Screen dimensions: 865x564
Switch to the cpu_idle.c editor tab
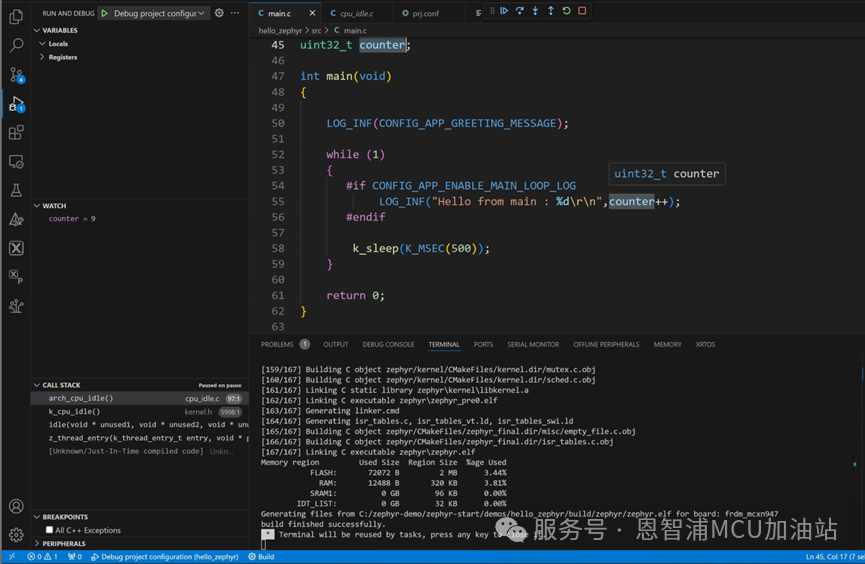click(x=356, y=13)
